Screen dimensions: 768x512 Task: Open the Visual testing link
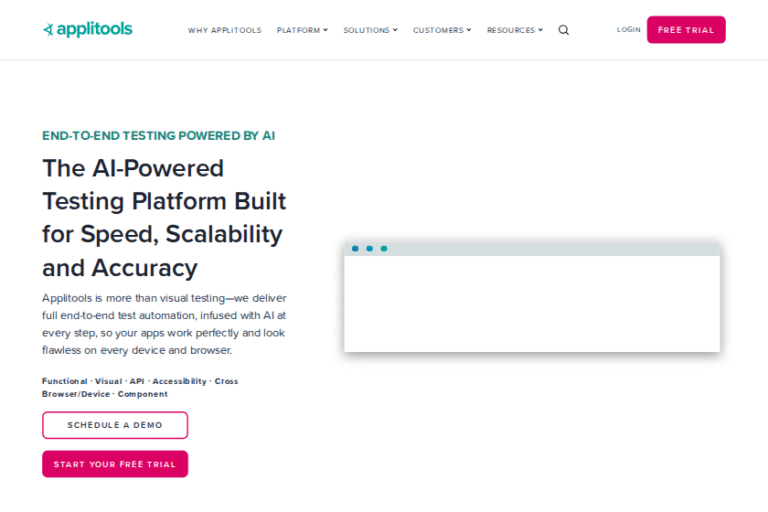(x=108, y=381)
